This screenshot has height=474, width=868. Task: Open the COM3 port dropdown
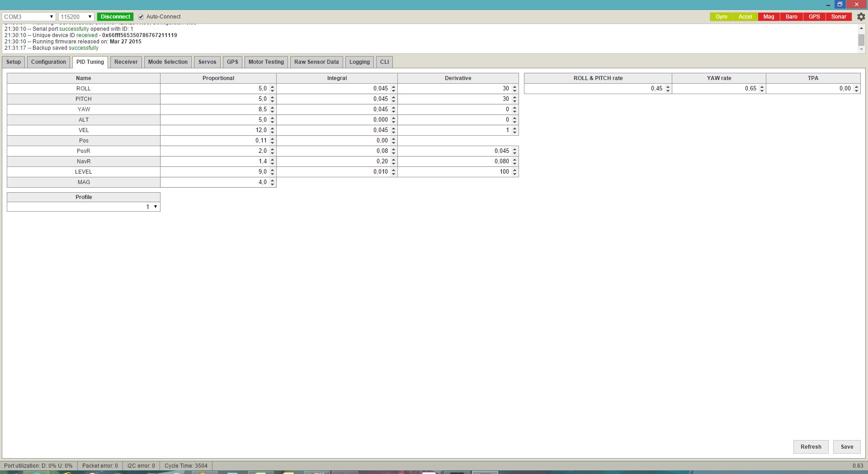click(28, 17)
